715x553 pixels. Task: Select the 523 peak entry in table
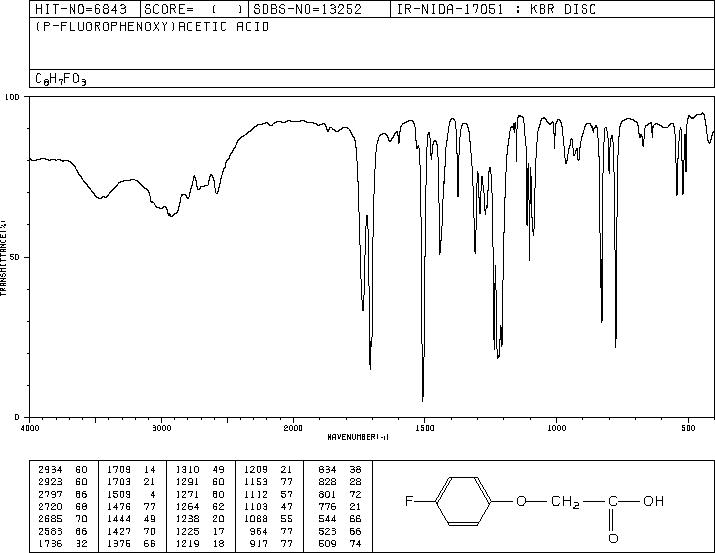click(x=340, y=532)
